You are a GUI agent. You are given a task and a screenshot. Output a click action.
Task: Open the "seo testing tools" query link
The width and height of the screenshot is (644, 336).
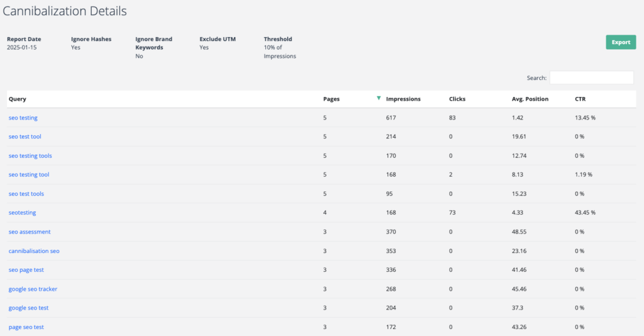coord(30,155)
